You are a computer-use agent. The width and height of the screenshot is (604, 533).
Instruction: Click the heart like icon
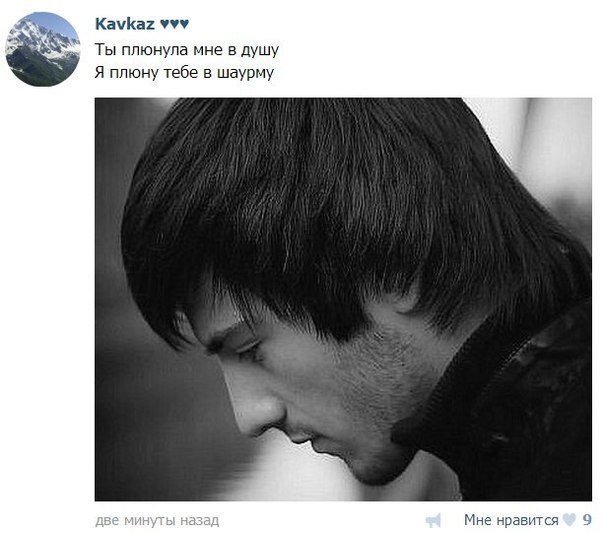[x=569, y=520]
